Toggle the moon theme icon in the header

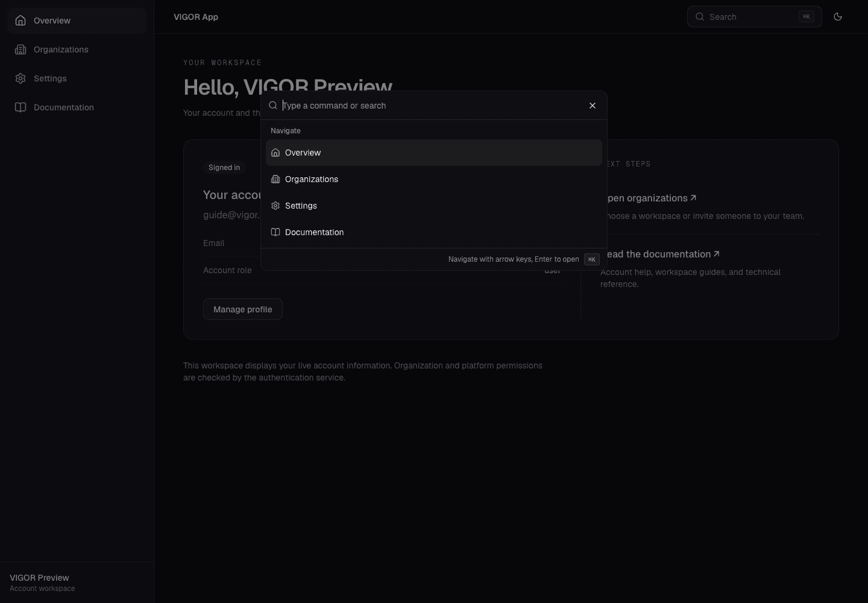(x=838, y=17)
